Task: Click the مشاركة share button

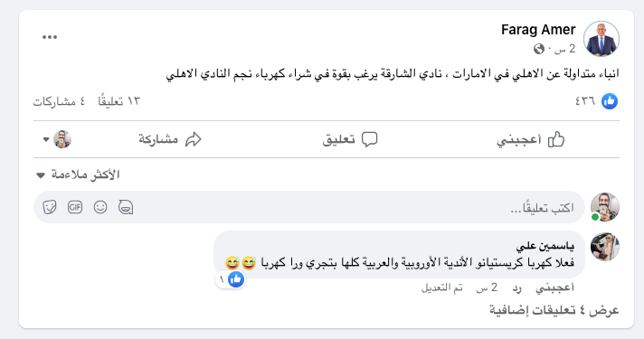Action: tap(170, 139)
